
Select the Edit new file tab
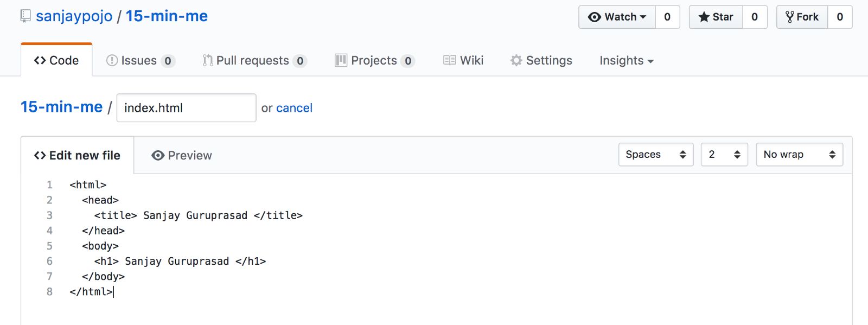[x=77, y=155]
